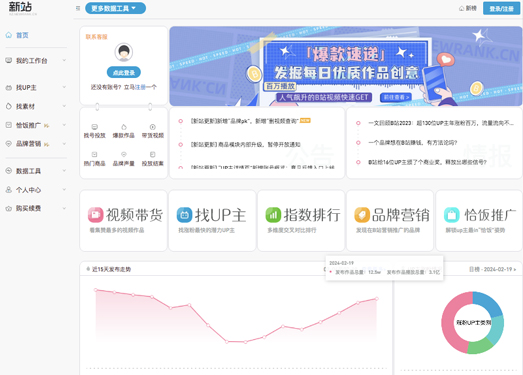Image resolution: width=523 pixels, height=375 pixels.
Task: Expand the 找素材 chevron
Action: click(x=64, y=106)
